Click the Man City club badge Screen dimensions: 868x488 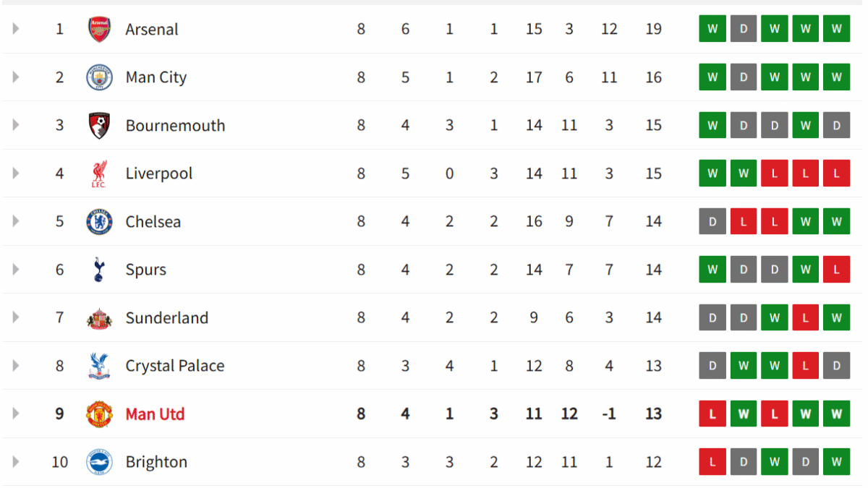coord(99,77)
